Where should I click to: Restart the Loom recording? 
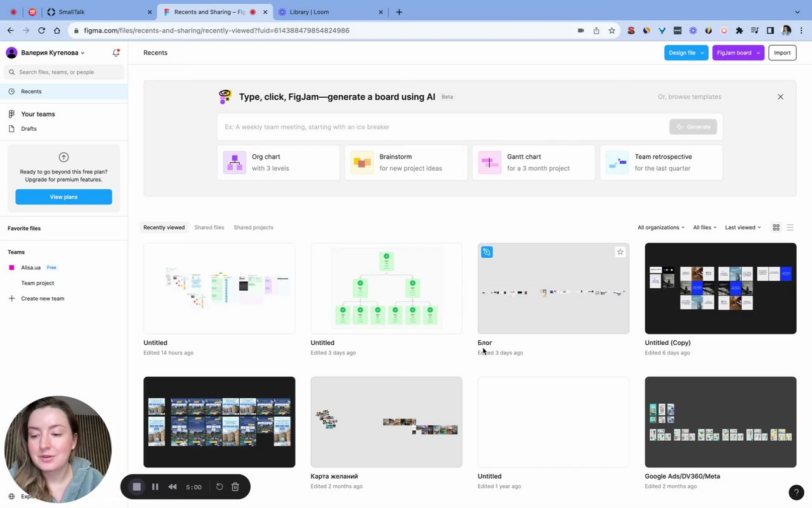[219, 487]
